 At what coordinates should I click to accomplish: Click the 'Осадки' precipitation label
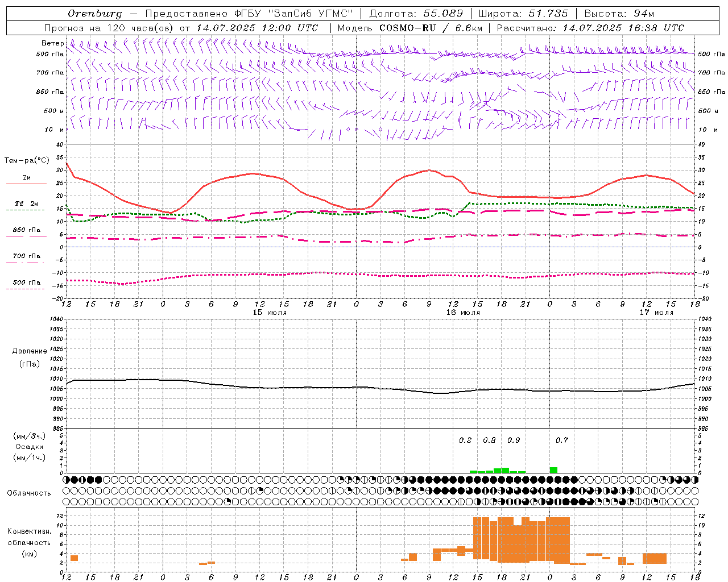click(30, 447)
